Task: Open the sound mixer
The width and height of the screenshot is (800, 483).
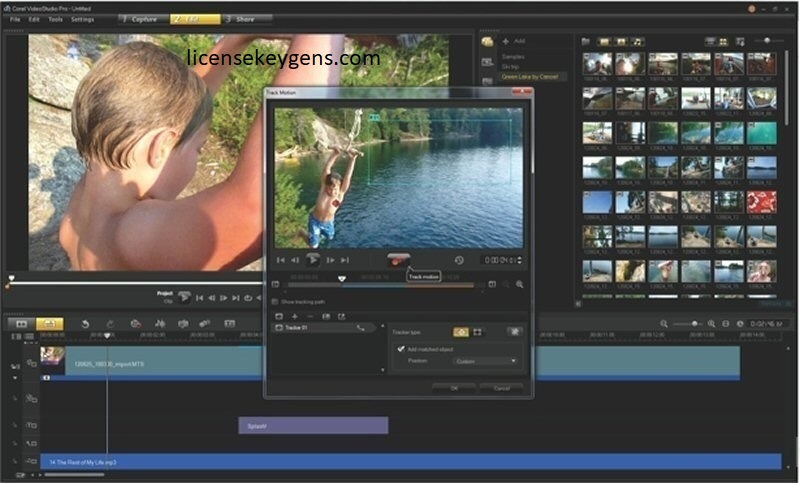Action: click(160, 324)
